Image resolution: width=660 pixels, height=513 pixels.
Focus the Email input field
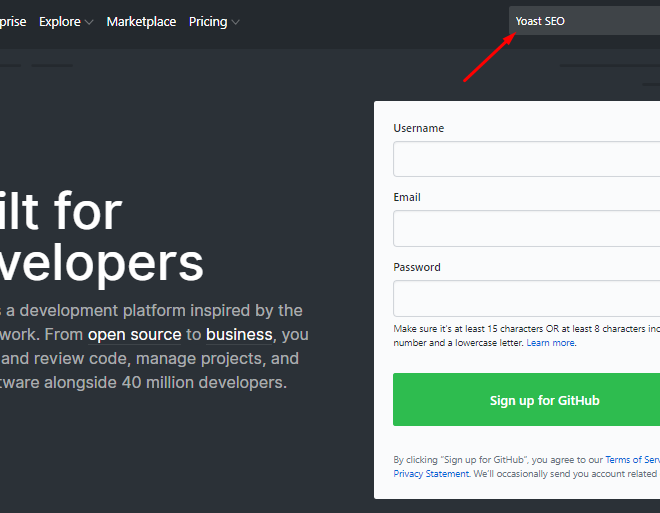(527, 229)
